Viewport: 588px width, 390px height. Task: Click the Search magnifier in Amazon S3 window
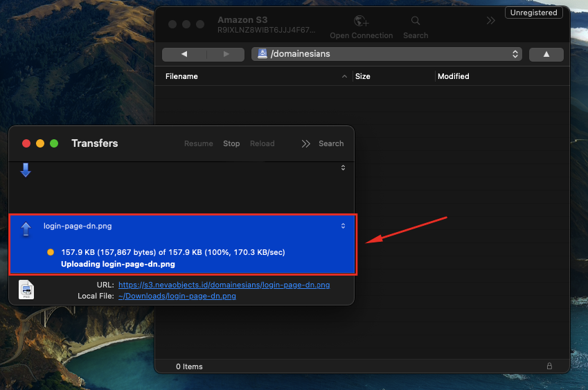[416, 21]
